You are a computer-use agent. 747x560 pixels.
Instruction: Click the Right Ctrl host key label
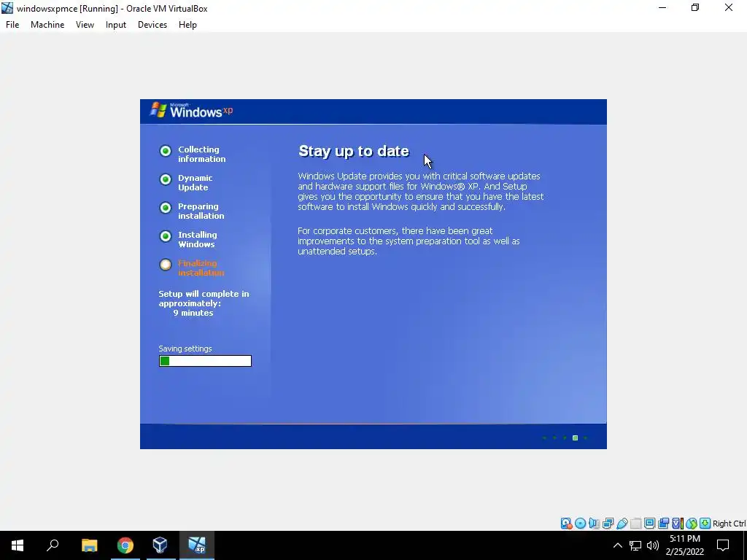point(729,524)
